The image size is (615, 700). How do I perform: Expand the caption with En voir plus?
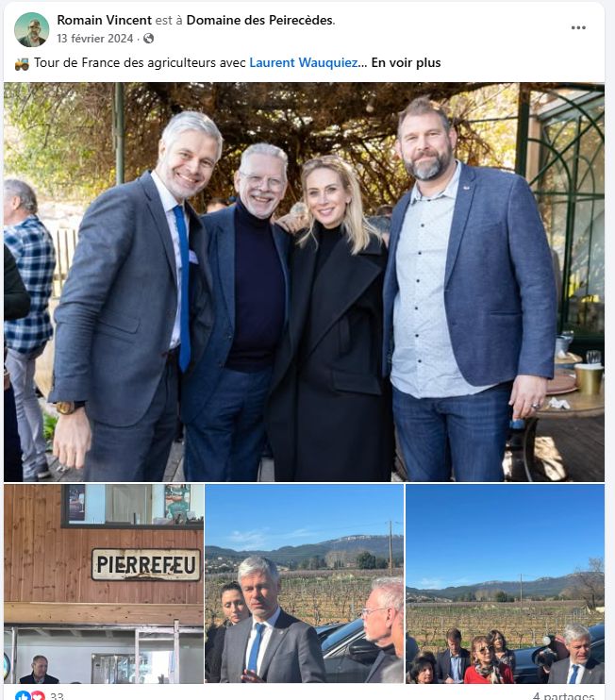click(x=406, y=62)
